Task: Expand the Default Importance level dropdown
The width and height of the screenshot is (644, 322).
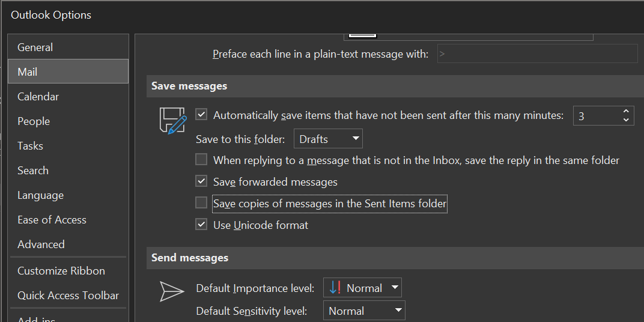Action: tap(362, 288)
